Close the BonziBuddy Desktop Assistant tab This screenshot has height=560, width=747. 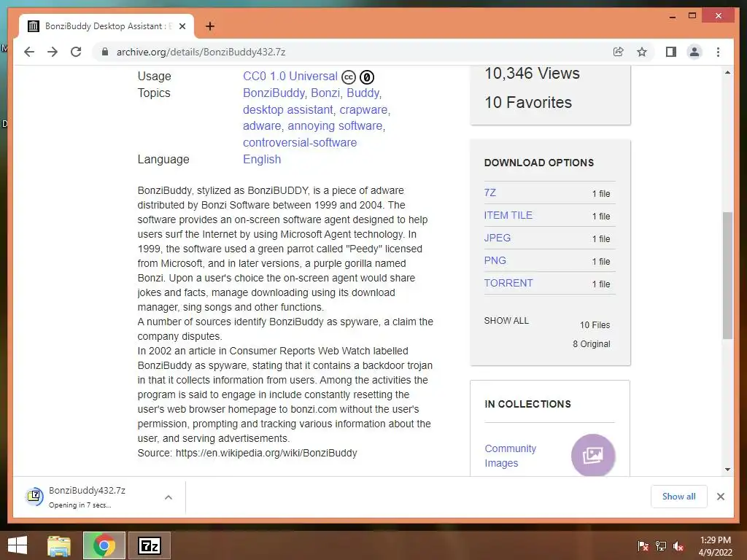(x=182, y=26)
